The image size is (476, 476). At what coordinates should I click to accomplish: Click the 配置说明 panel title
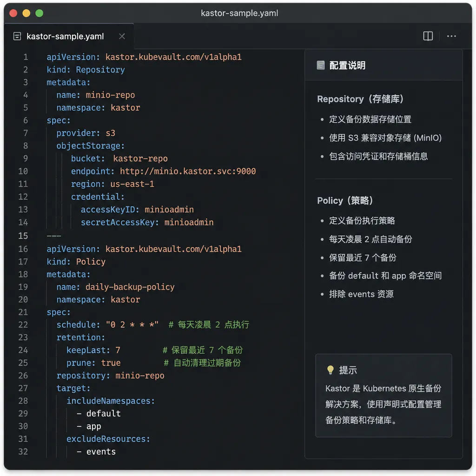coord(347,65)
